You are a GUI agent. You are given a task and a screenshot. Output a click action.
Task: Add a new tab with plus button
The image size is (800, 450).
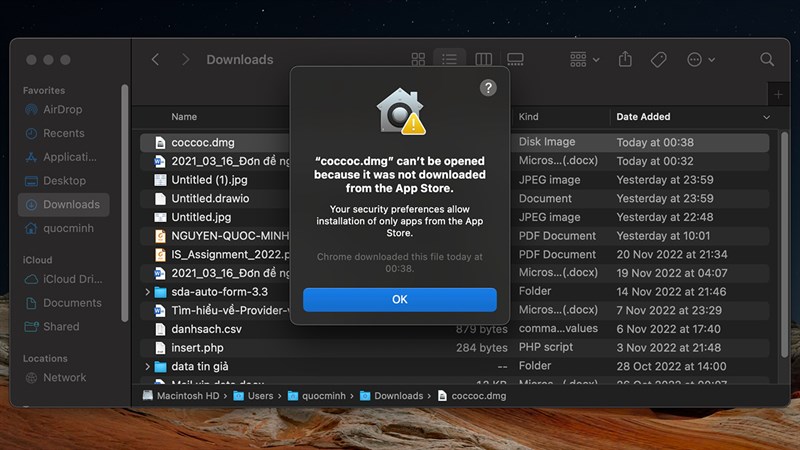[778, 94]
